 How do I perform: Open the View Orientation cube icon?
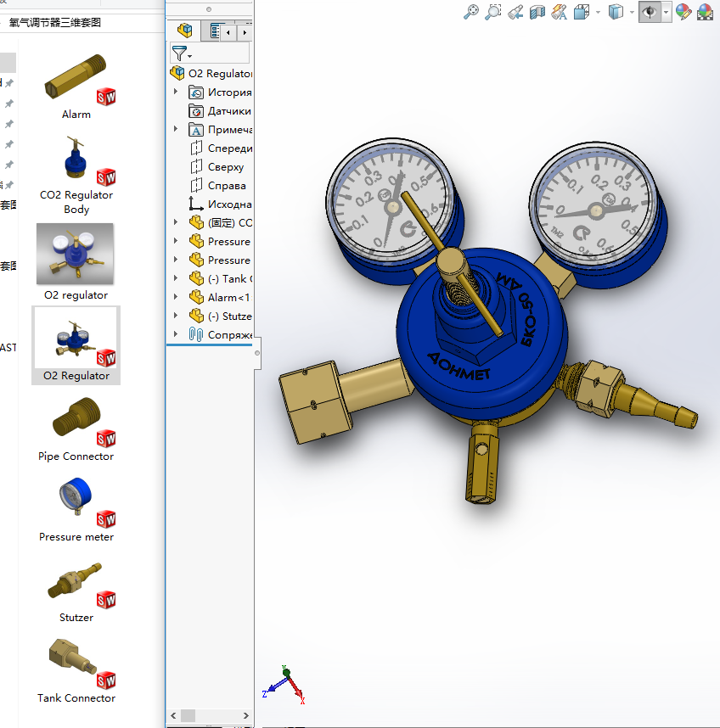pyautogui.click(x=582, y=12)
